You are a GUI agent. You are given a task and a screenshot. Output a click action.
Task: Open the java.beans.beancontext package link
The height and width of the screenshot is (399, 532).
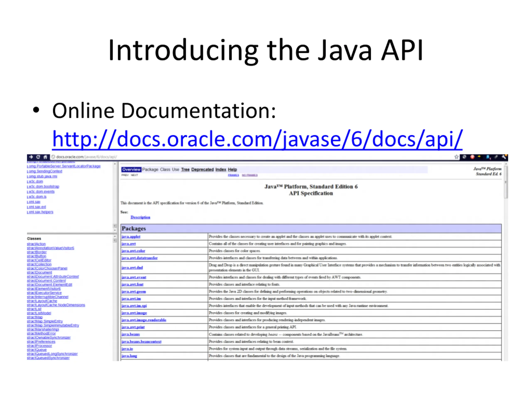[142, 341]
